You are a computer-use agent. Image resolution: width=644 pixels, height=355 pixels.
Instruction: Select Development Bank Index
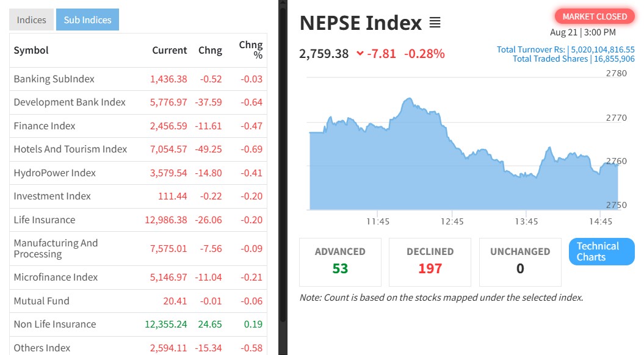(70, 102)
